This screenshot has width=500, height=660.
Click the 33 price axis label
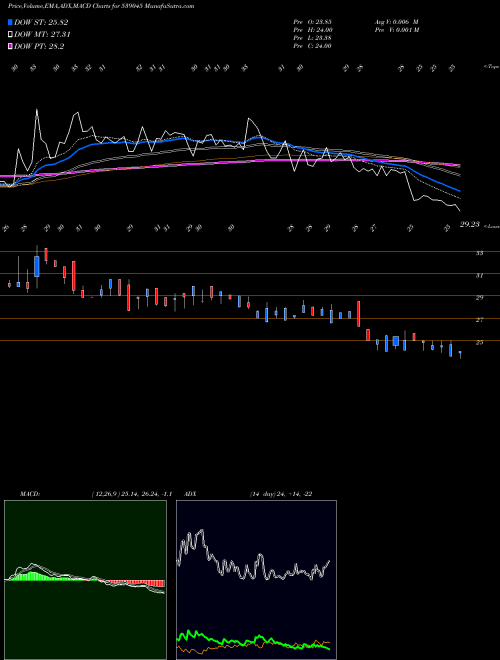(479, 253)
